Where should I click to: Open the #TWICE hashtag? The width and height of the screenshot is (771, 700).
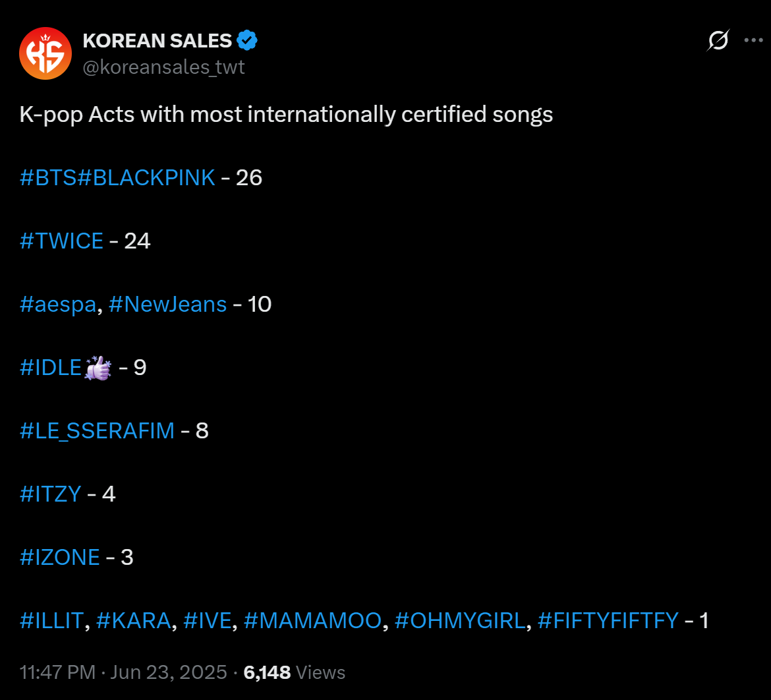61,241
